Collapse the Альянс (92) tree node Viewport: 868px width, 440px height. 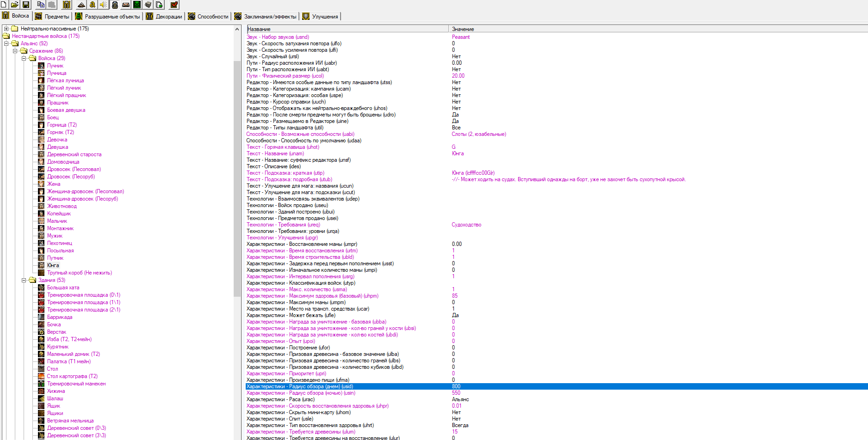coord(6,43)
